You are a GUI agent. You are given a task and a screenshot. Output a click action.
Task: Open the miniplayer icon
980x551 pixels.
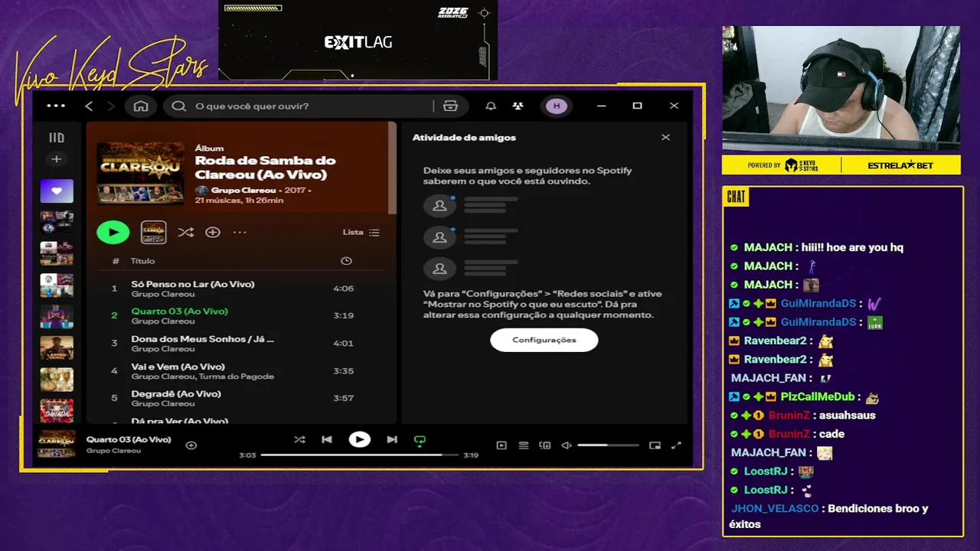tap(655, 445)
